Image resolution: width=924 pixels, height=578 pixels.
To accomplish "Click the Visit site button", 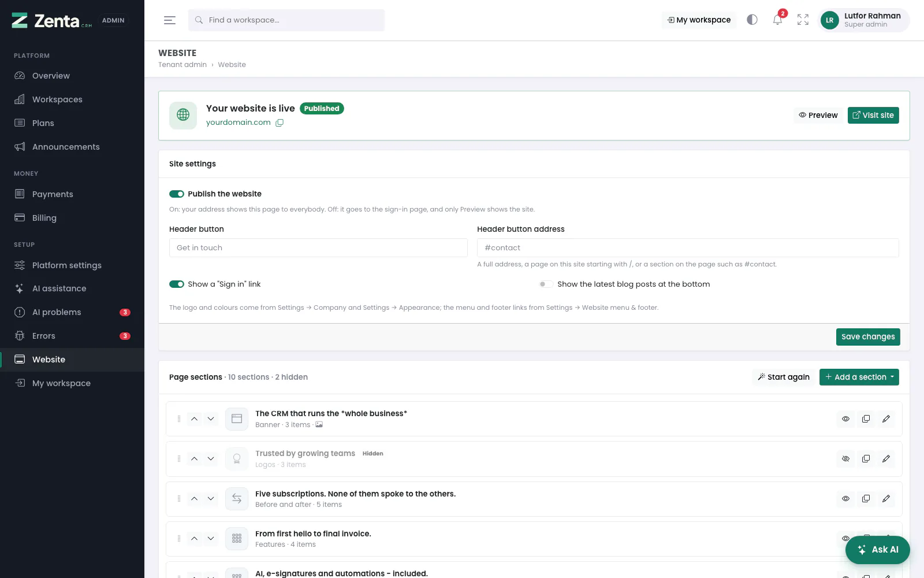I will pyautogui.click(x=873, y=116).
